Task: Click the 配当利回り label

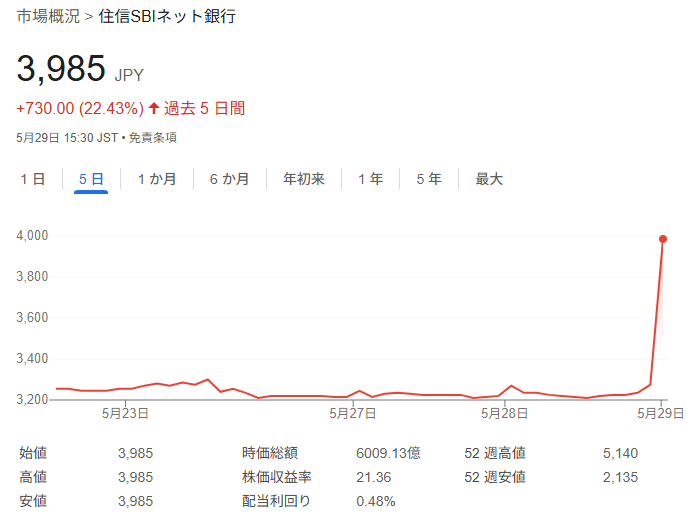Action: click(276, 501)
